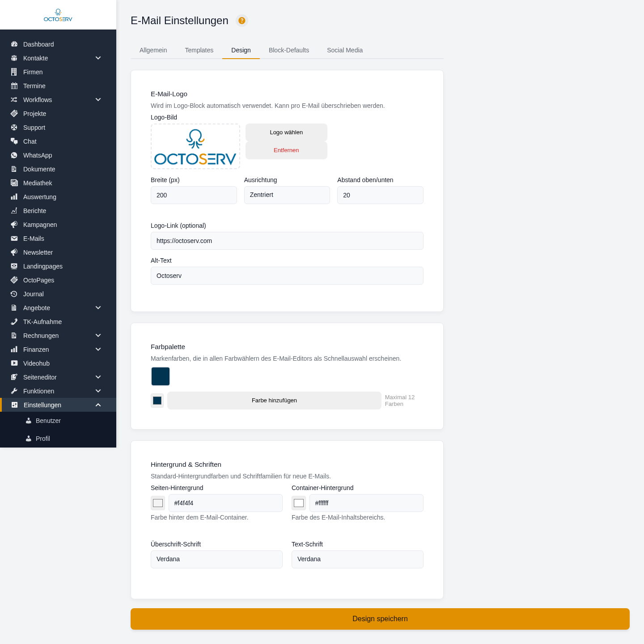Open the Überschrift-Schrift font dropdown
The width and height of the screenshot is (644, 644).
[x=216, y=559]
